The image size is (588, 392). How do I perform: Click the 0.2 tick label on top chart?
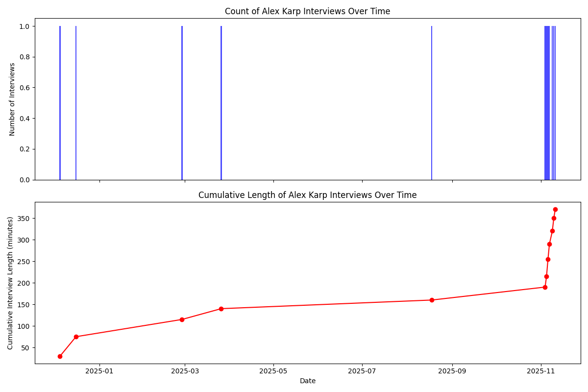(24, 149)
